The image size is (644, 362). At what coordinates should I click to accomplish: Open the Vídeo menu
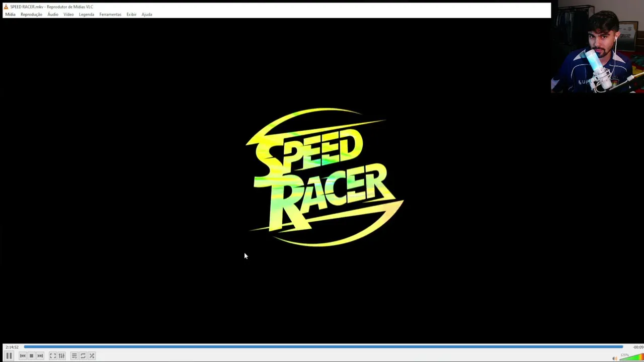tap(68, 15)
